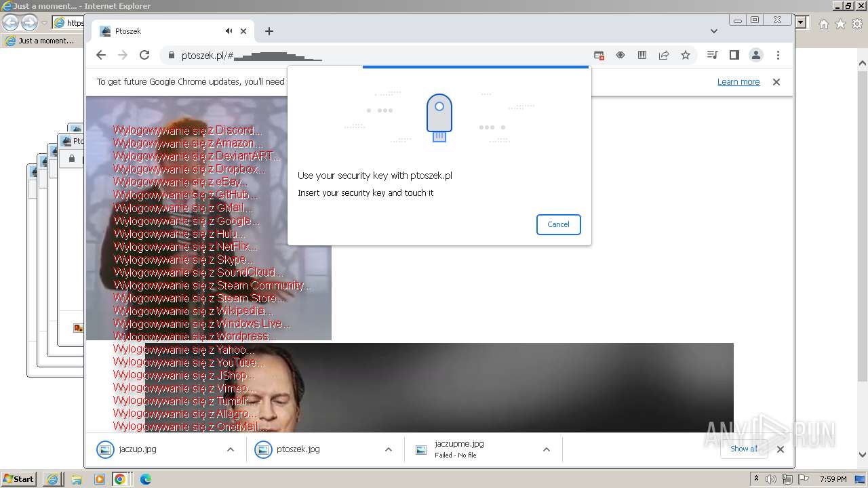Open the Action Center flag icon
Image resolution: width=868 pixels, height=488 pixels.
pyautogui.click(x=804, y=479)
